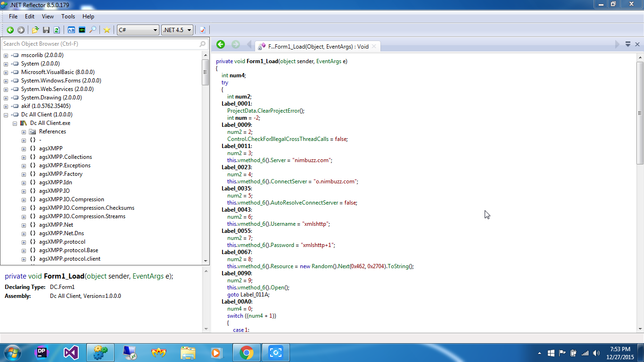The image size is (644, 362).
Task: Open JetBrains dotPeek from the taskbar
Action: pyautogui.click(x=42, y=352)
